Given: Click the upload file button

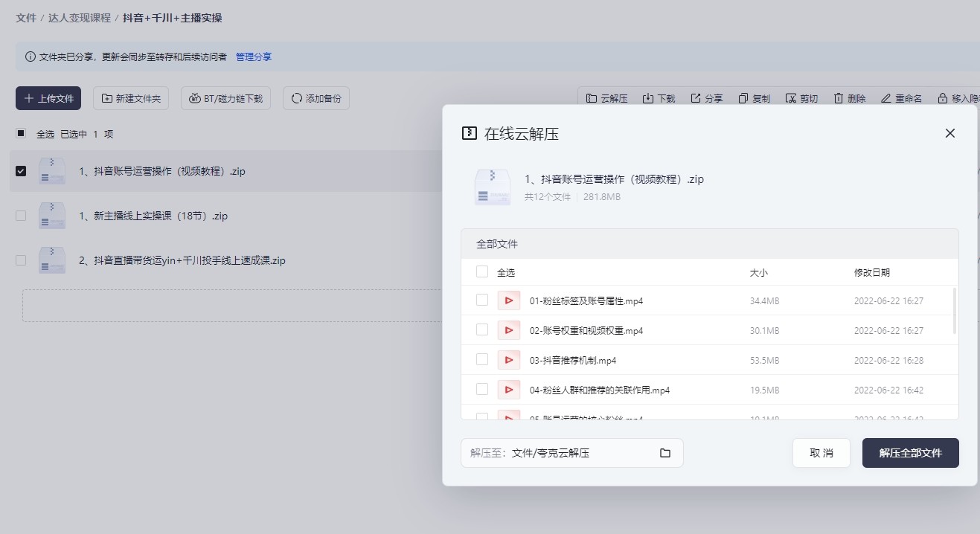Looking at the screenshot, I should (x=48, y=98).
